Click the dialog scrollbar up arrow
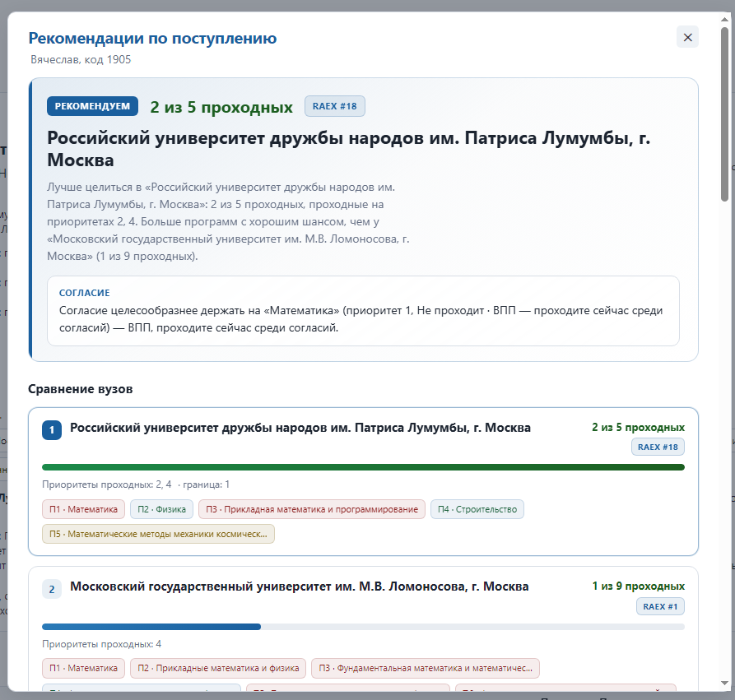The height and width of the screenshot is (700, 735). click(x=724, y=19)
